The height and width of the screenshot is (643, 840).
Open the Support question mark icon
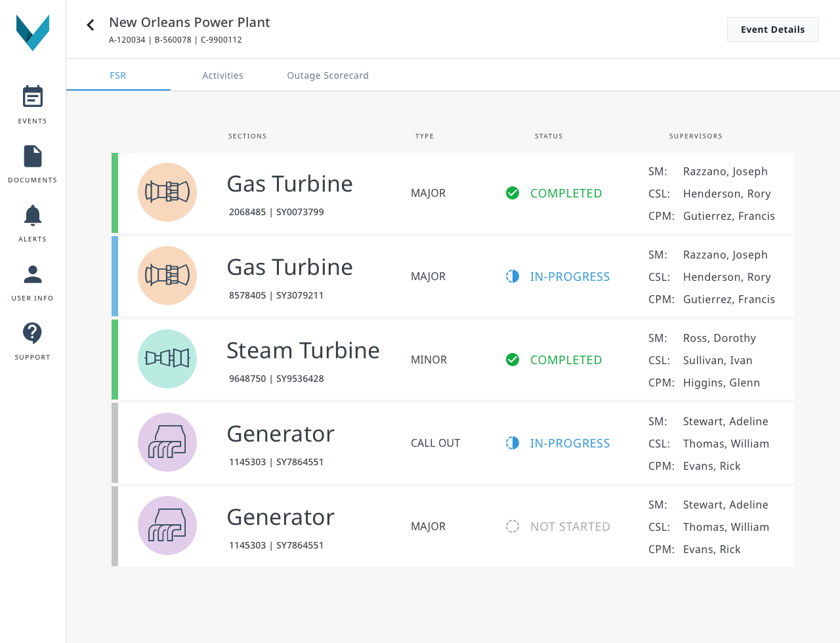click(33, 333)
